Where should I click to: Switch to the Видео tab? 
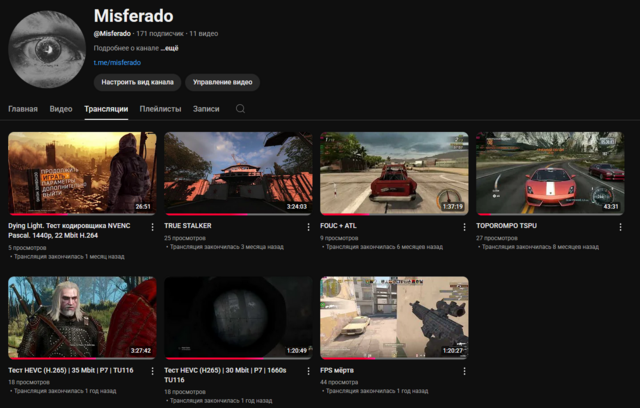click(61, 108)
